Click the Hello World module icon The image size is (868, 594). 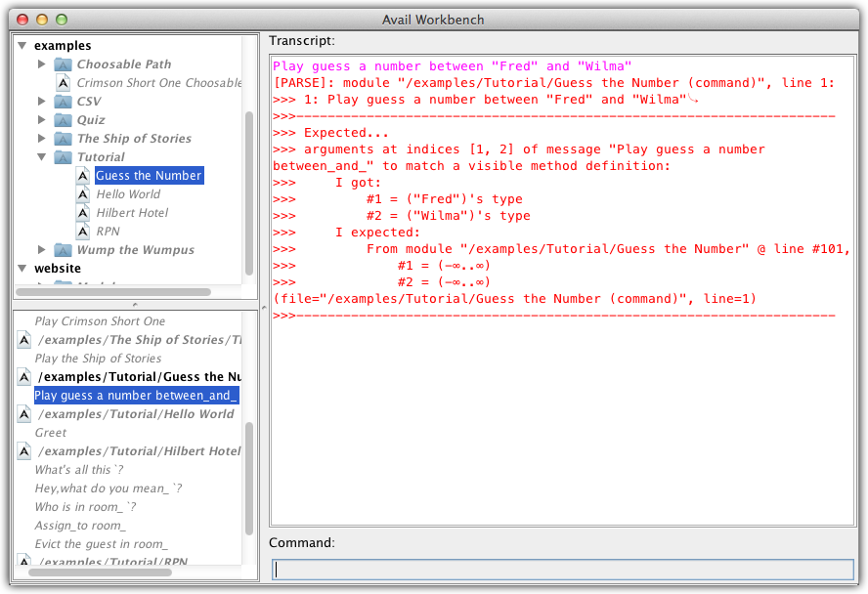(83, 194)
